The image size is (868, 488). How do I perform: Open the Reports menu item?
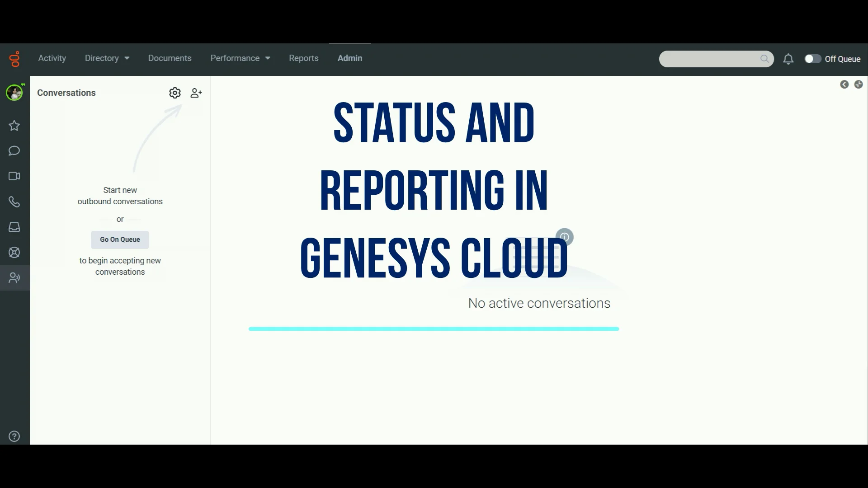(x=303, y=58)
